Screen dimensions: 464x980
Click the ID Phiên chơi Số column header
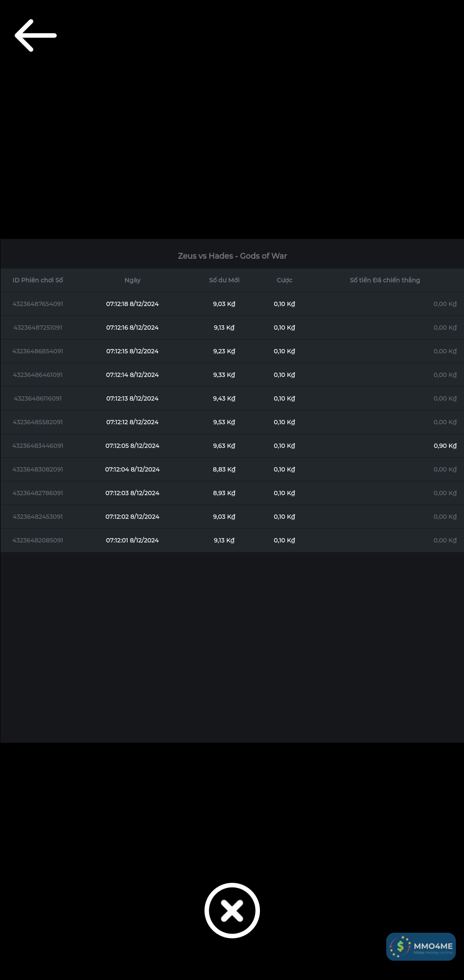coord(38,280)
